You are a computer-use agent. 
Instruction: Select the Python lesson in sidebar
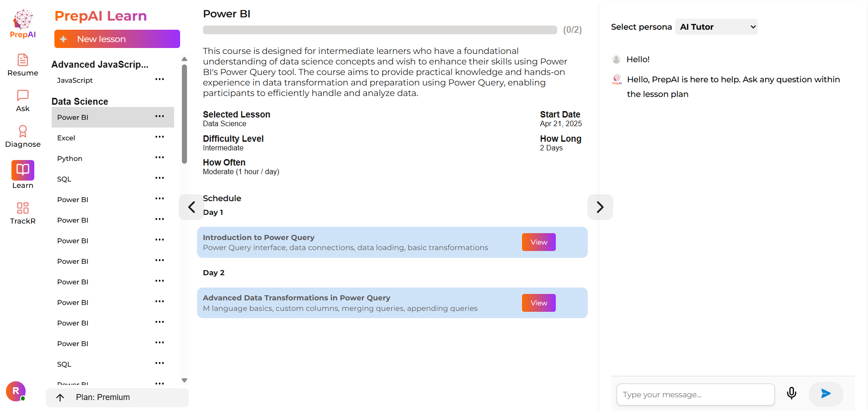(x=70, y=159)
